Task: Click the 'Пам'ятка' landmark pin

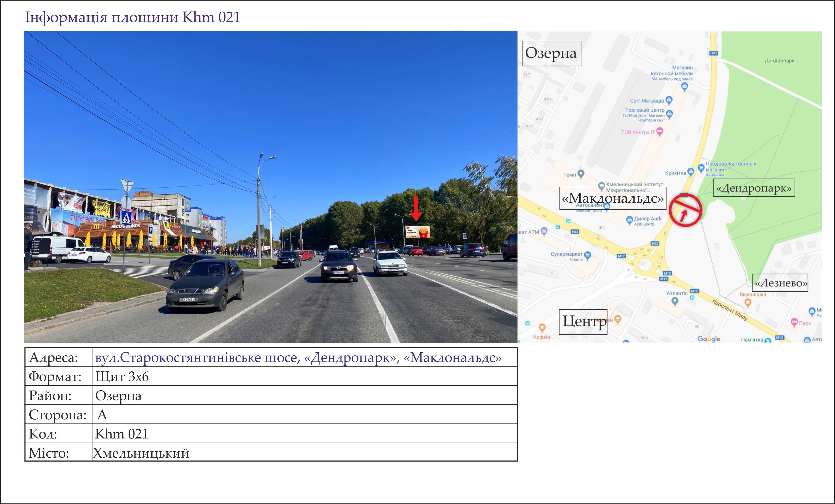Action: point(768,340)
